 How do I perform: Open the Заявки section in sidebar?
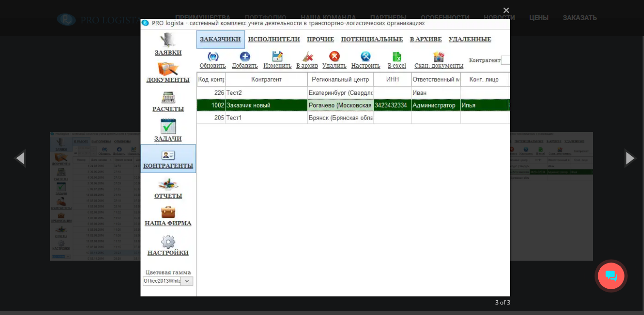(x=168, y=44)
